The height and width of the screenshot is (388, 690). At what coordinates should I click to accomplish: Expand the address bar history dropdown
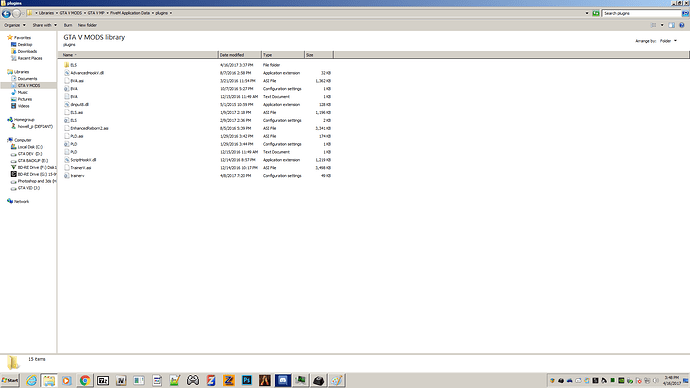587,13
